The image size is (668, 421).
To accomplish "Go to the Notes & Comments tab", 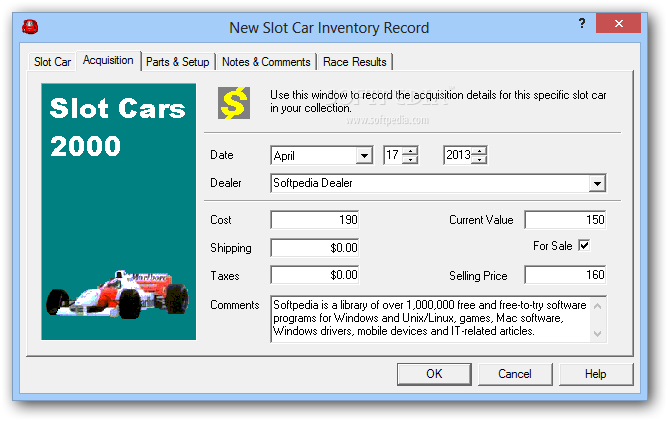I will [266, 62].
